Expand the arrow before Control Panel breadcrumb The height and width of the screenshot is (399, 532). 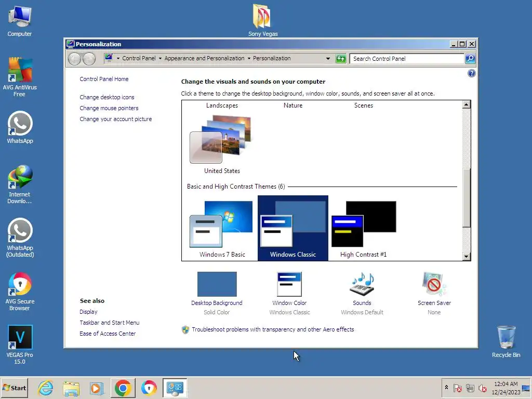118,58
